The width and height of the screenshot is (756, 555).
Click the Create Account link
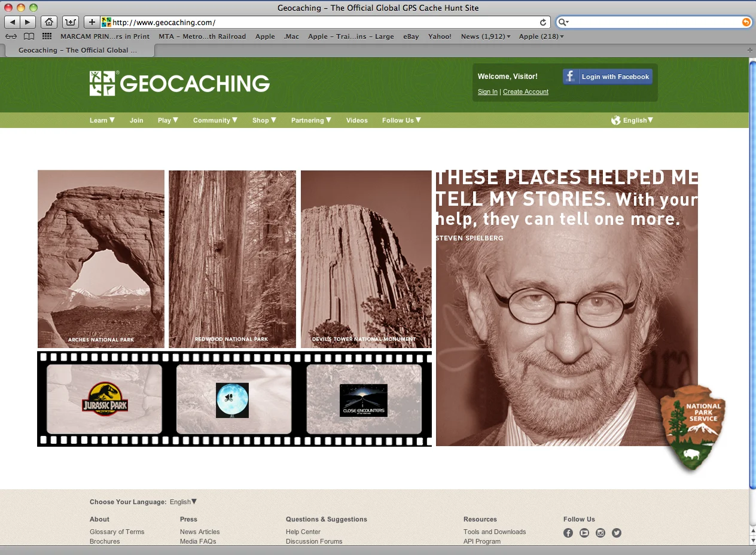[526, 92]
